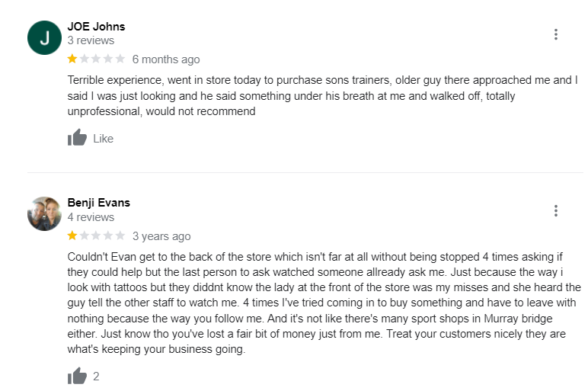Click JOE Johns' green avatar icon
Screen dimensions: 588x391
(x=44, y=38)
